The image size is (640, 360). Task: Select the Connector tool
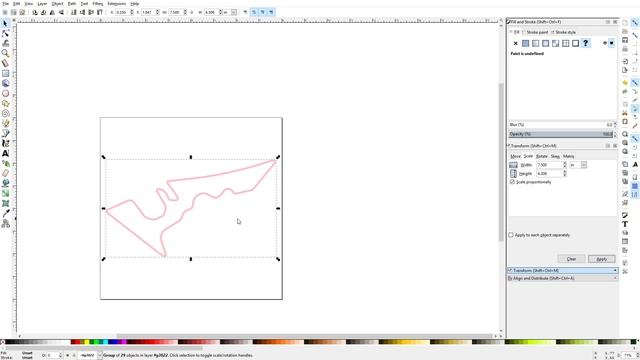pyautogui.click(x=5, y=223)
